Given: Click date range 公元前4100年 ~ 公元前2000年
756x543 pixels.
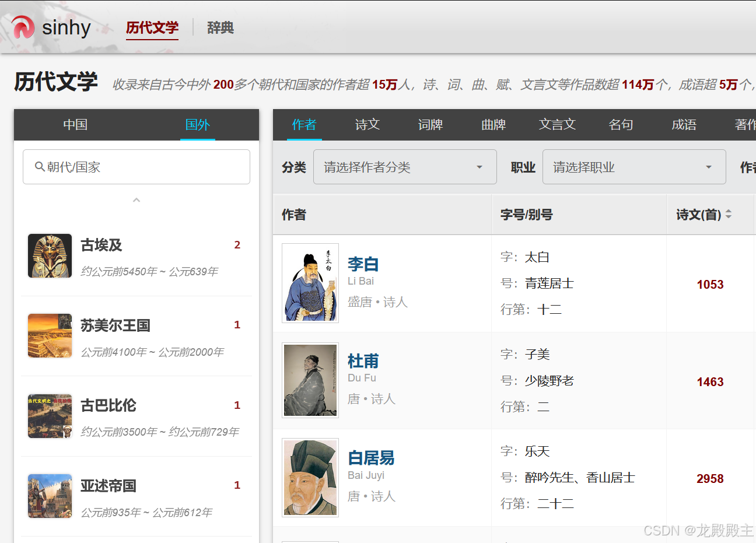Looking at the screenshot, I should (152, 352).
